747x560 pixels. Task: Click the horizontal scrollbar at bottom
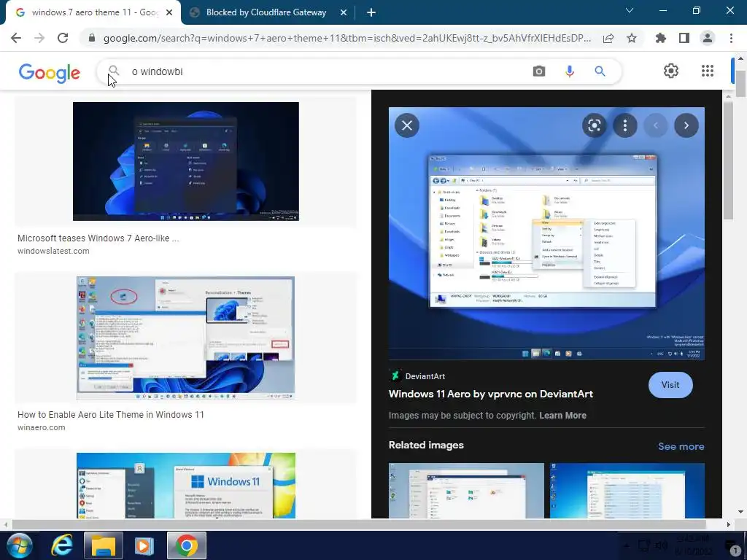[358, 524]
